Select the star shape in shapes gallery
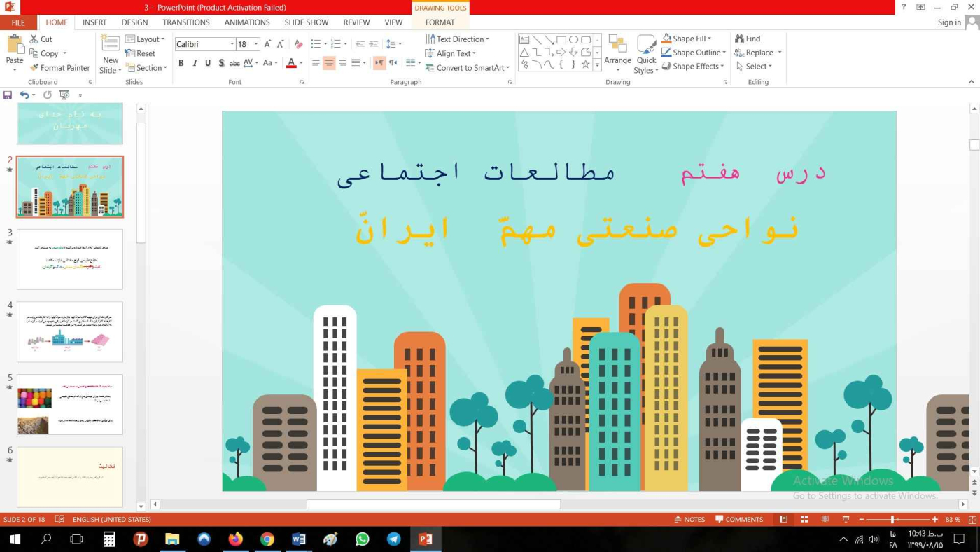Image resolution: width=980 pixels, height=552 pixels. tap(586, 64)
